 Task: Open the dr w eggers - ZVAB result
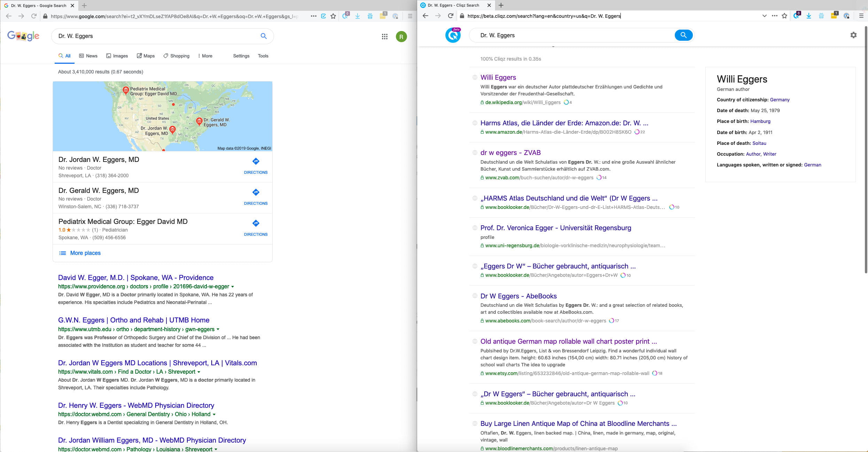[x=510, y=153]
